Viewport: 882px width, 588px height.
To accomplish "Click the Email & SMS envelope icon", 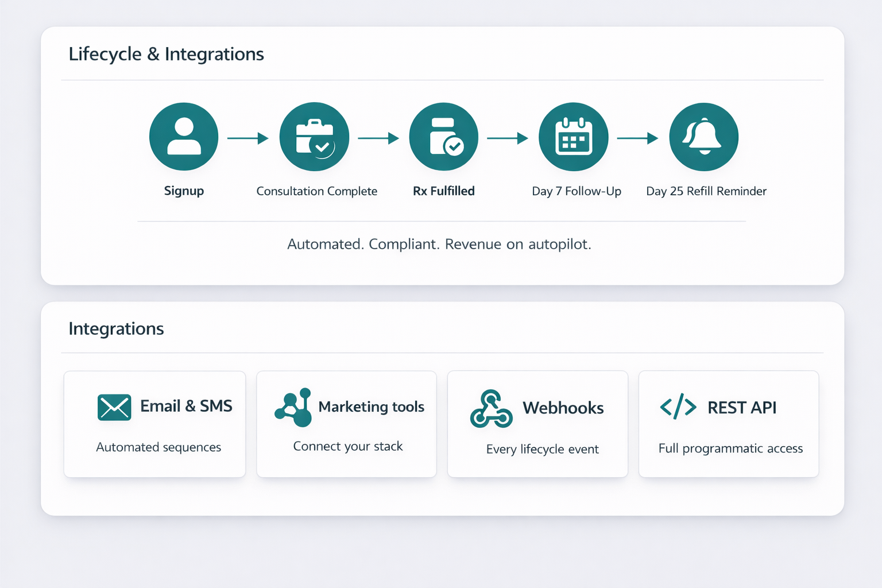I will [114, 407].
